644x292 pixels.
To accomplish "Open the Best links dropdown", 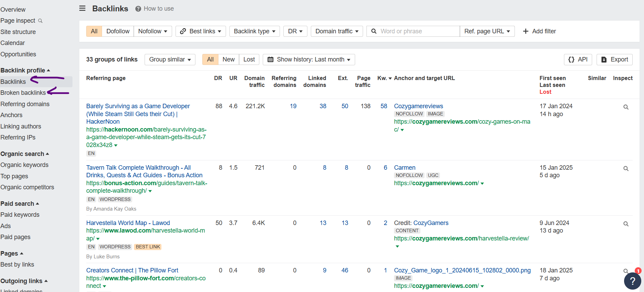I will pos(201,31).
